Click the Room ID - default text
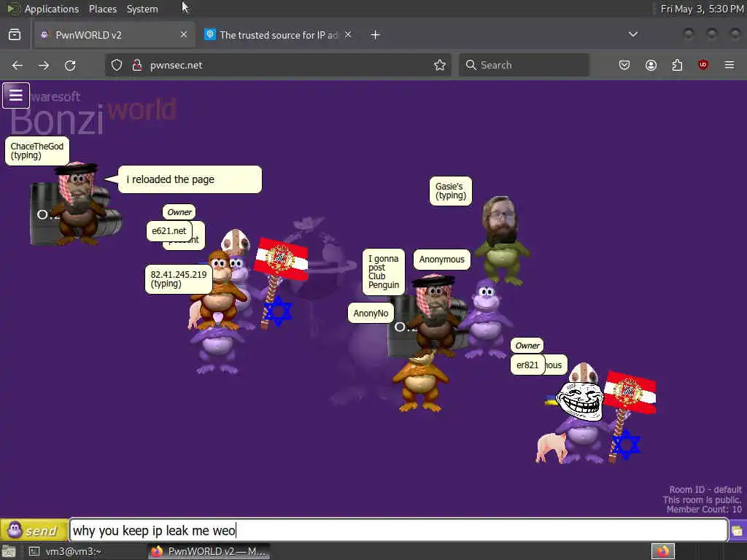 coord(705,489)
